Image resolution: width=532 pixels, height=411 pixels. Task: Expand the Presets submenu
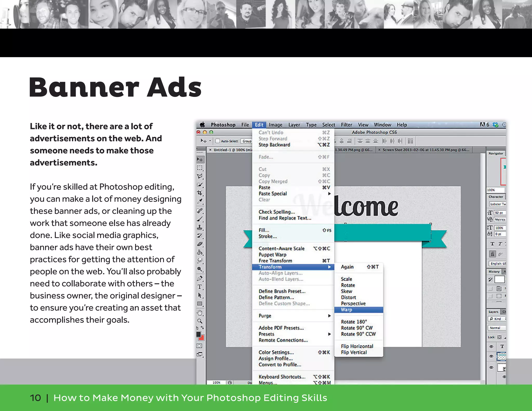click(x=293, y=334)
